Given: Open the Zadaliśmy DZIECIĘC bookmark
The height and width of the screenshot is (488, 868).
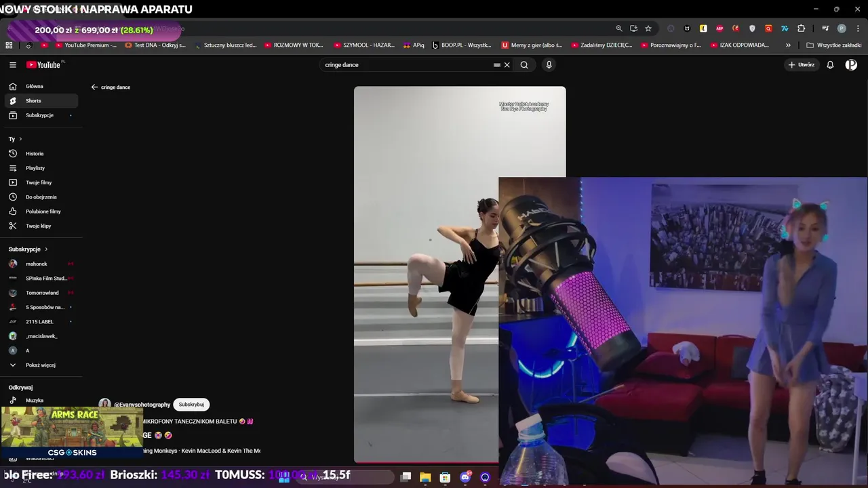Looking at the screenshot, I should 601,45.
